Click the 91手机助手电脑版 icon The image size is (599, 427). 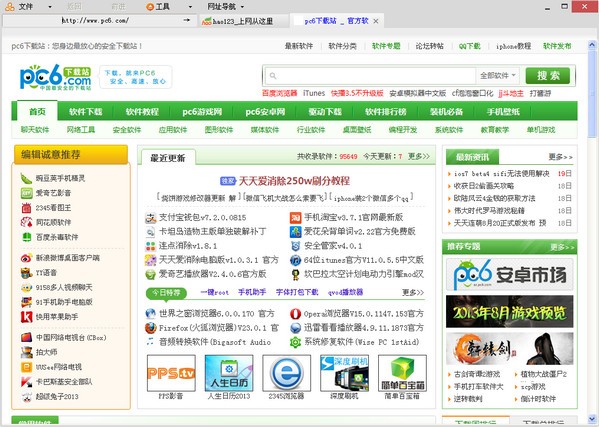pos(26,302)
